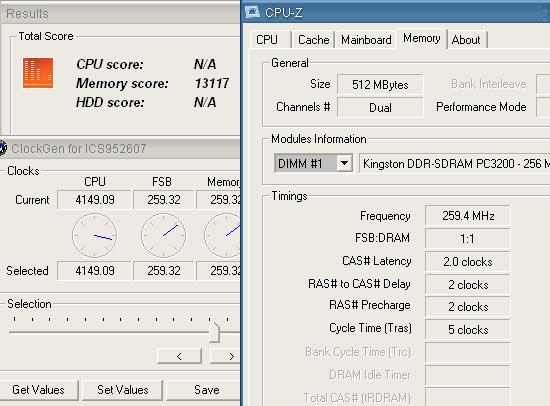Image resolution: width=550 pixels, height=406 pixels.
Task: Click the CPU score N/A value
Action: [205, 64]
